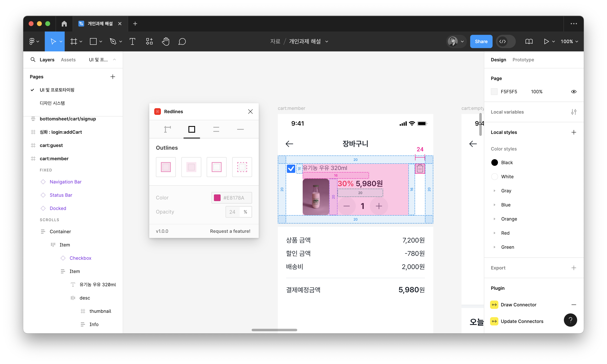Open the Frame tool options dropdown
607x364 pixels.
[x=81, y=41]
